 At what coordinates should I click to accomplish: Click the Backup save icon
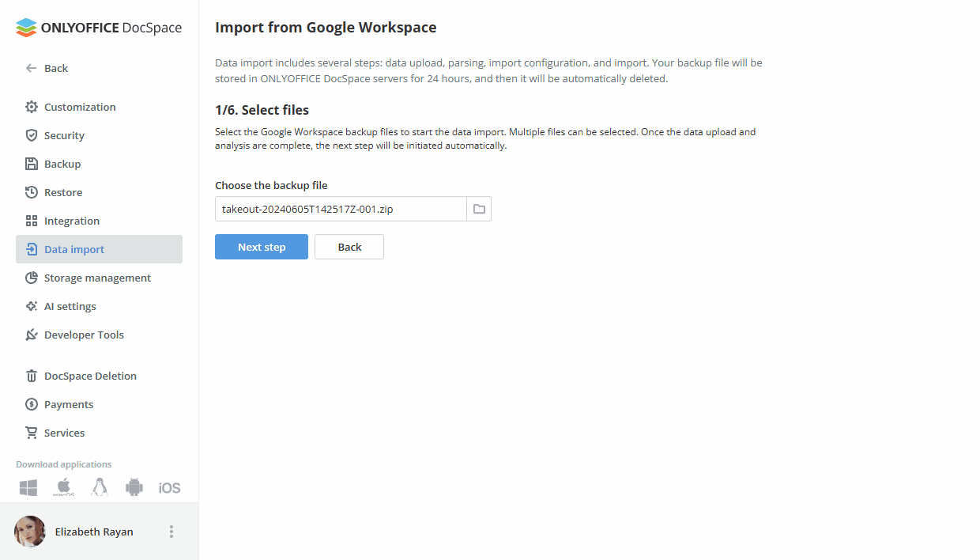tap(30, 164)
